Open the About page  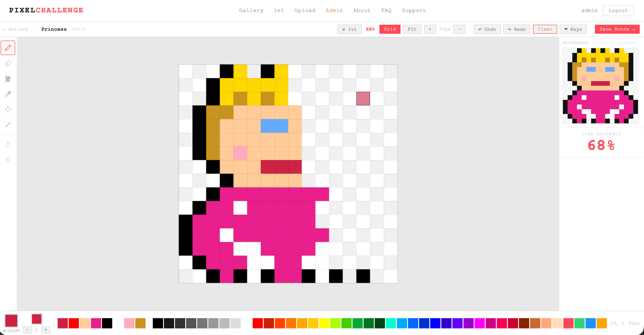coord(362,10)
